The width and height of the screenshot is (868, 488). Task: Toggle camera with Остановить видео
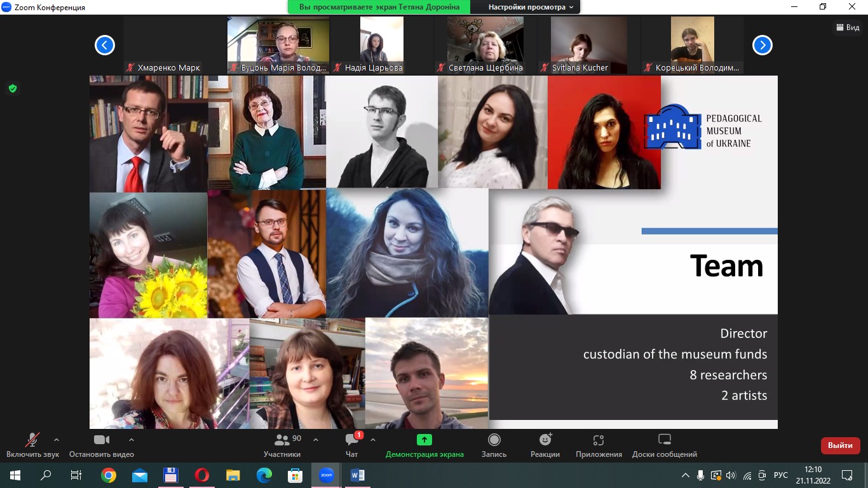(101, 445)
